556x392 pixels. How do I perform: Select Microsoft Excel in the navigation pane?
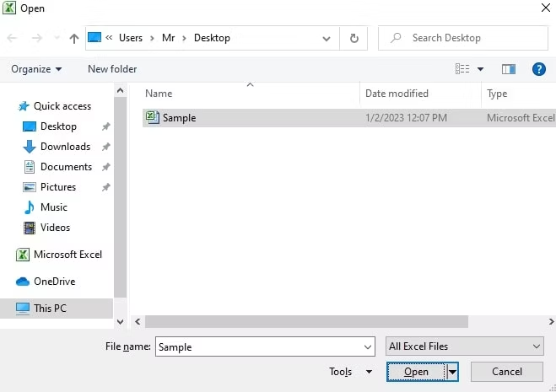67,255
